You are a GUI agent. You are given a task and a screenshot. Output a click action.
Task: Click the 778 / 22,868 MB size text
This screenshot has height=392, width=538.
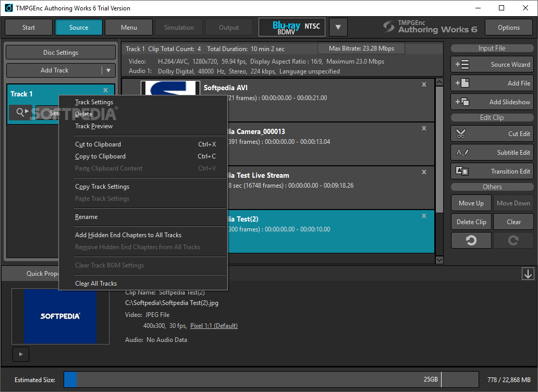[x=509, y=379]
